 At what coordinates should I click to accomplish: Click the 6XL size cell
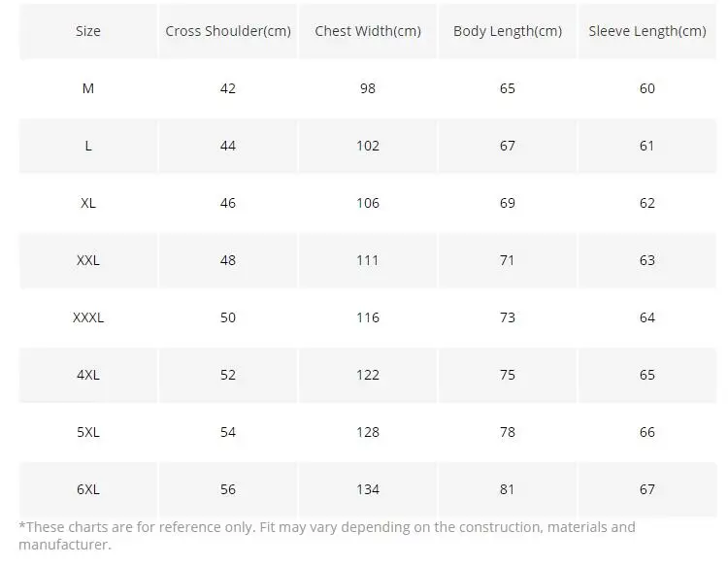(x=88, y=489)
